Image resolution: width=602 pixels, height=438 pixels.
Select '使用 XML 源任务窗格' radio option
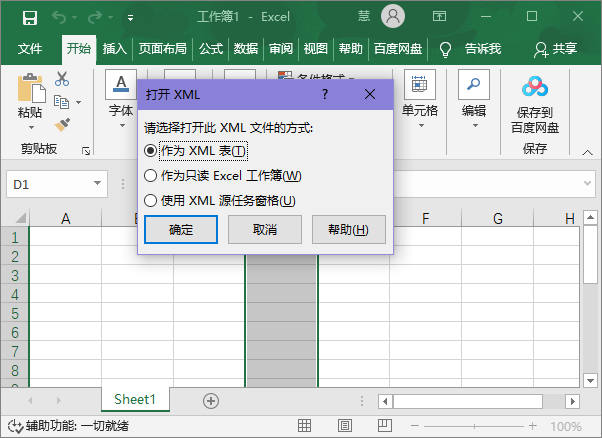tap(151, 200)
